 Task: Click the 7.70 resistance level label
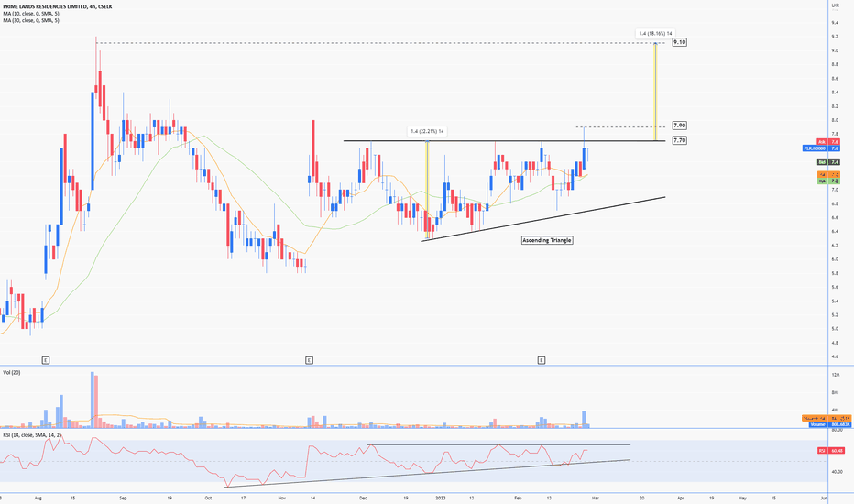click(x=679, y=140)
